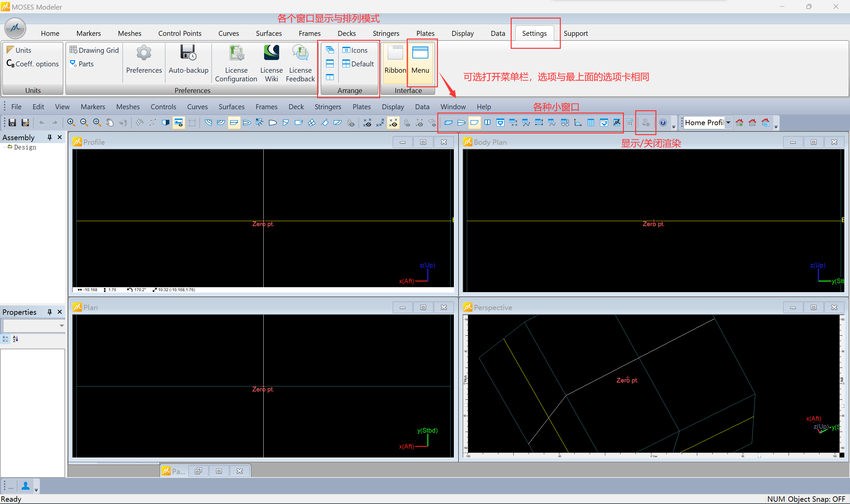The image size is (850, 504).
Task: Select the Pan hand tool
Action: [x=110, y=123]
